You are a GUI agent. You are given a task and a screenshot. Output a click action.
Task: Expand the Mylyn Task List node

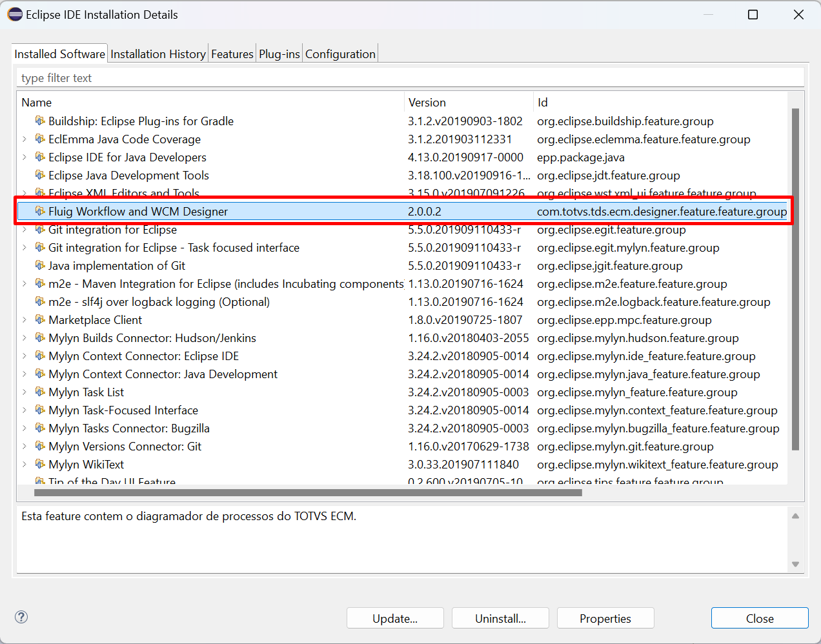25,392
